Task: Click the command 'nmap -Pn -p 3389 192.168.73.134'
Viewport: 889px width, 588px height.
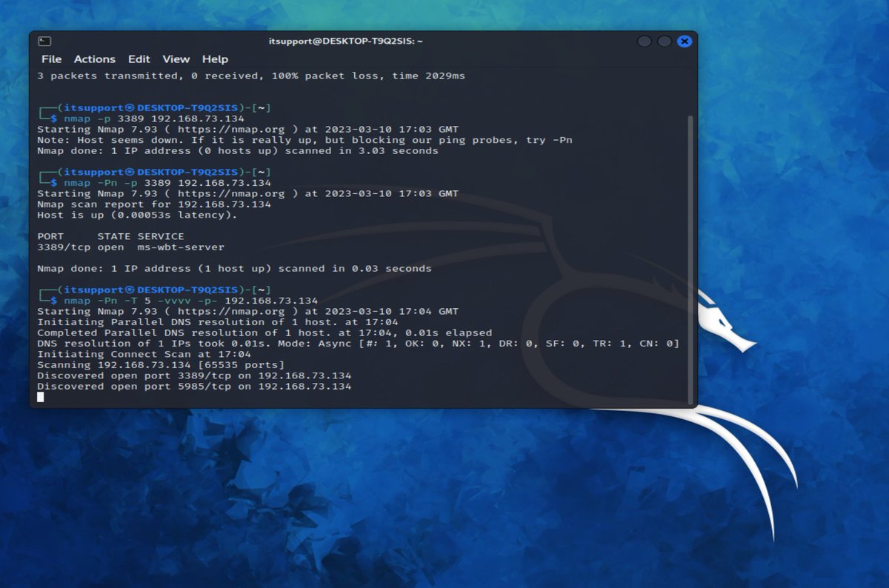Action: point(167,183)
